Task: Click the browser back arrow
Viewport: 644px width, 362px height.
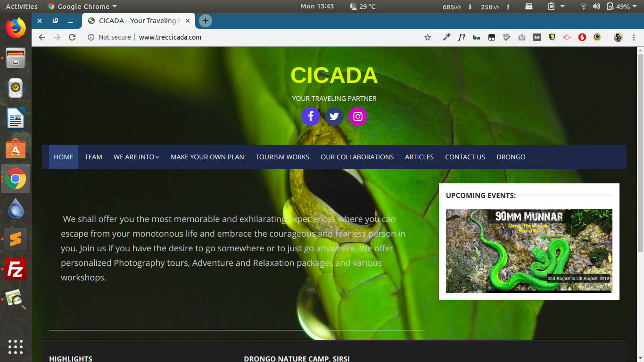Action: [42, 37]
